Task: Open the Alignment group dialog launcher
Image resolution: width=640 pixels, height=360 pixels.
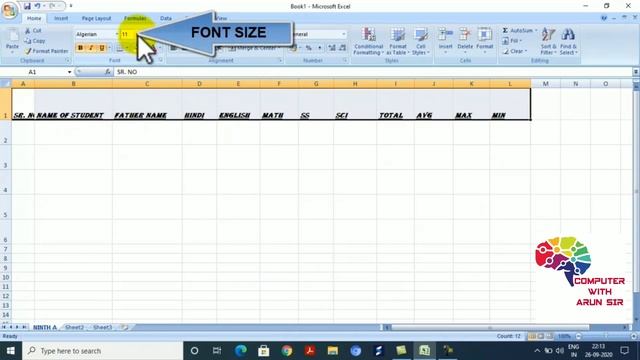Action: pos(280,60)
